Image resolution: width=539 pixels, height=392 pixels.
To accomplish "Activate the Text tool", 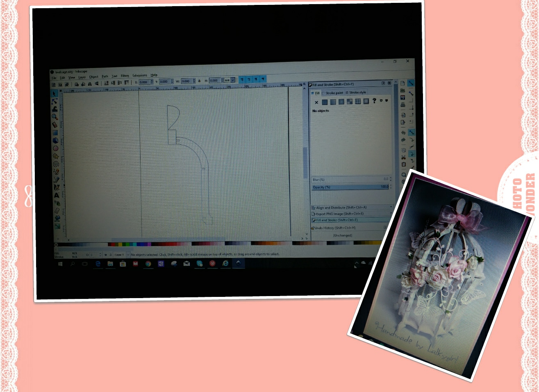I will click(57, 195).
